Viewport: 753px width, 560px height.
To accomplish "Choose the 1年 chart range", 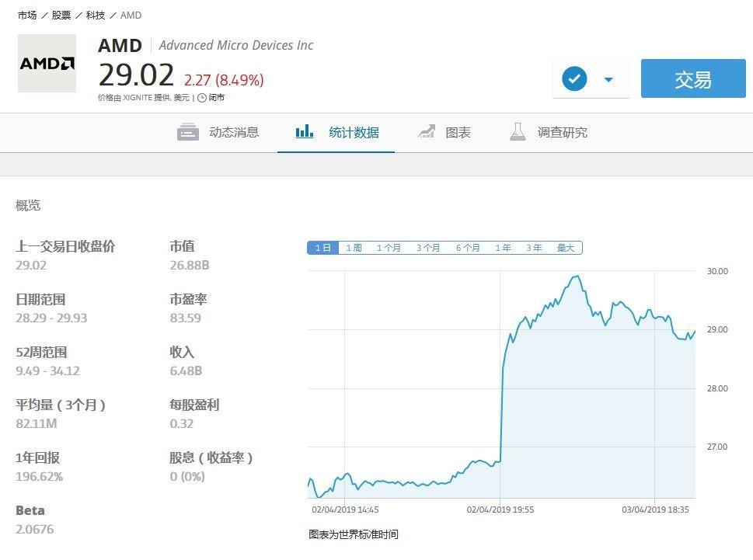I will tap(503, 248).
